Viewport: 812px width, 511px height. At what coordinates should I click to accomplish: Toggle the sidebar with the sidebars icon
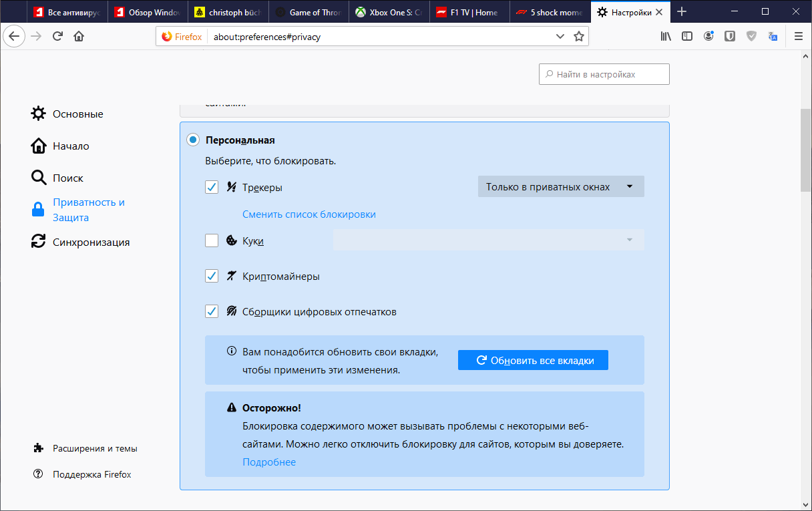687,36
